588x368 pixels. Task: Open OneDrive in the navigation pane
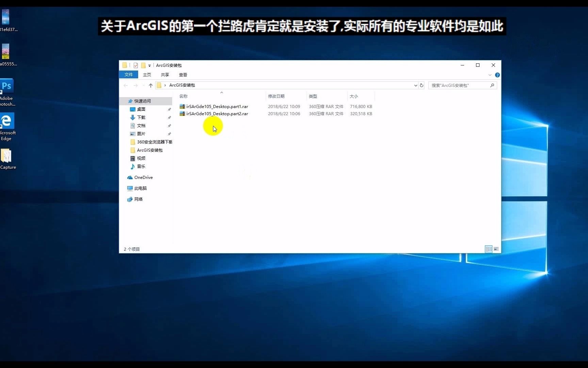point(144,178)
